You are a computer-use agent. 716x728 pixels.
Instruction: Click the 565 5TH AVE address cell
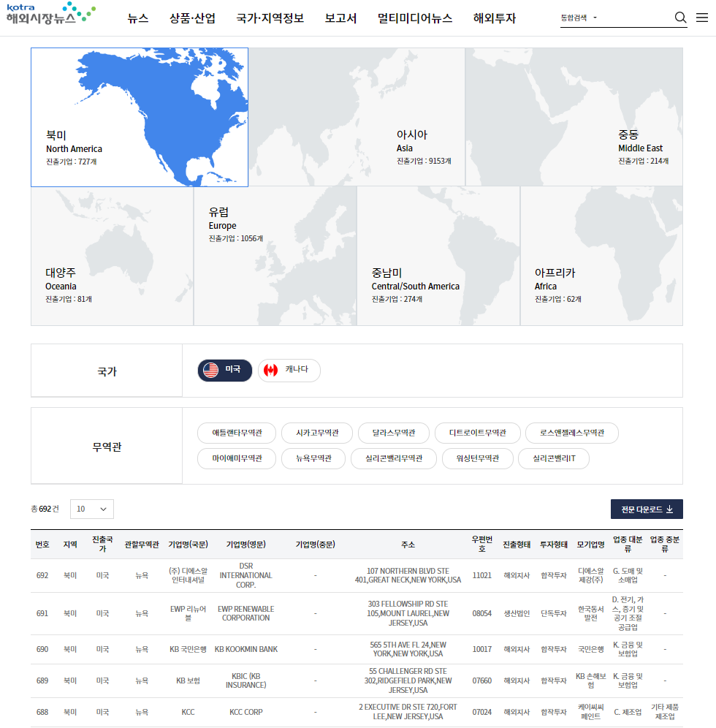[x=408, y=649]
